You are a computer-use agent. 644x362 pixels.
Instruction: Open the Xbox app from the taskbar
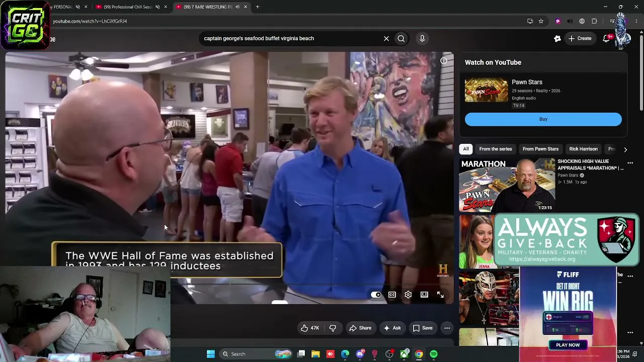pyautogui.click(x=404, y=354)
